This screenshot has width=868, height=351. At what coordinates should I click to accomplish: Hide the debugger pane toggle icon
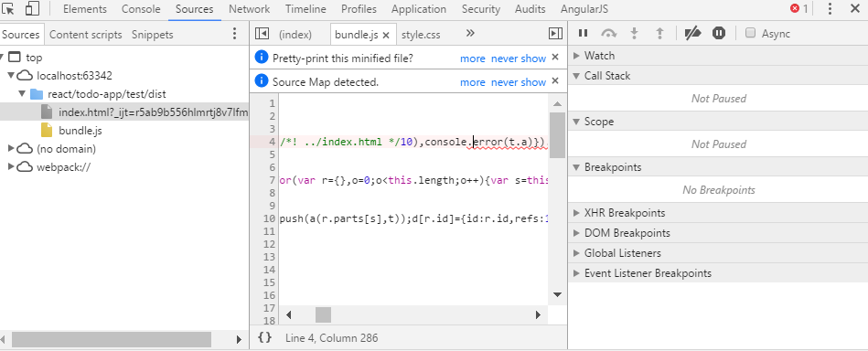[555, 34]
